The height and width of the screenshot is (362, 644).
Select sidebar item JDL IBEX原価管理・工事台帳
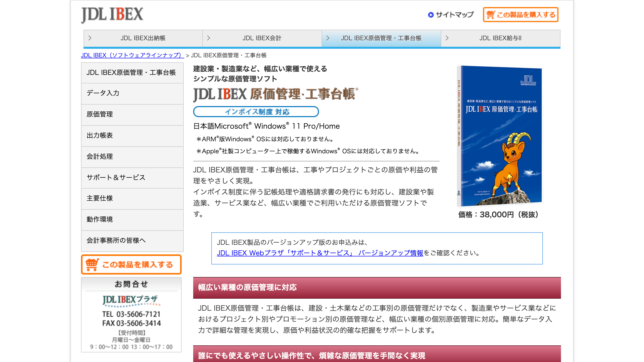coord(132,73)
